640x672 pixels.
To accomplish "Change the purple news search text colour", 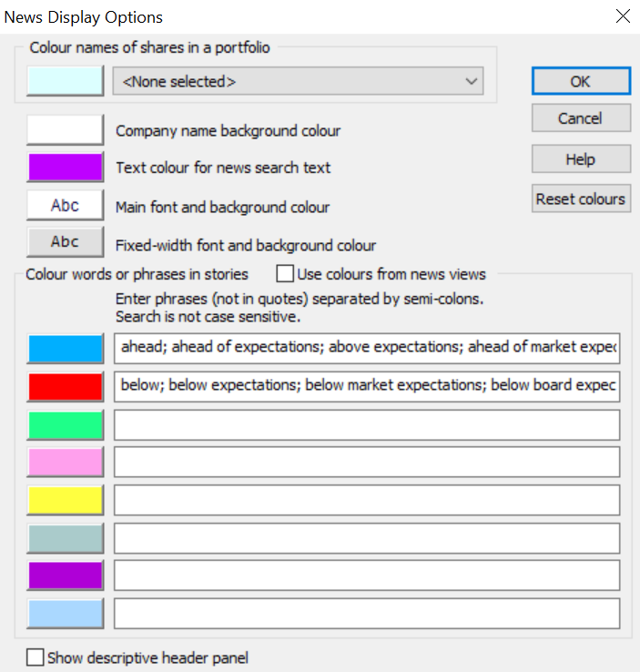I will point(66,168).
